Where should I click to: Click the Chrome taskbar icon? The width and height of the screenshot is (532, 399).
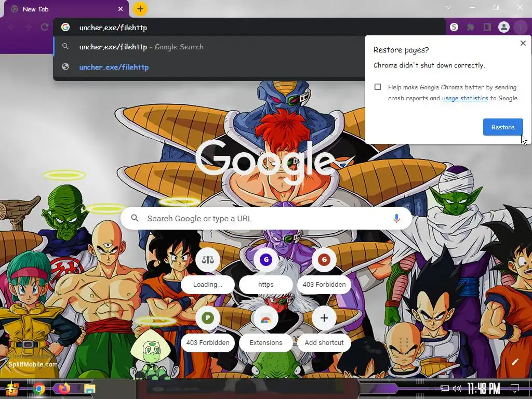(39, 389)
